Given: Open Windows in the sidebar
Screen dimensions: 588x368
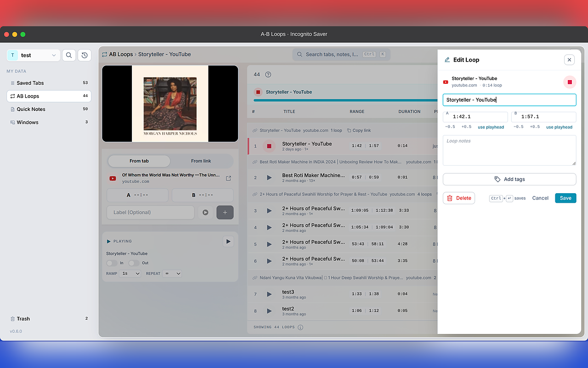Looking at the screenshot, I should (49, 122).
